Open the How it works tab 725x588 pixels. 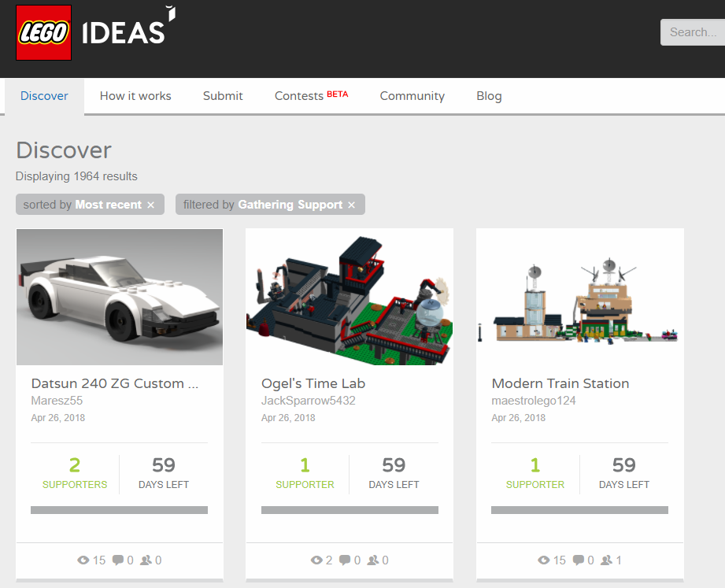point(135,96)
